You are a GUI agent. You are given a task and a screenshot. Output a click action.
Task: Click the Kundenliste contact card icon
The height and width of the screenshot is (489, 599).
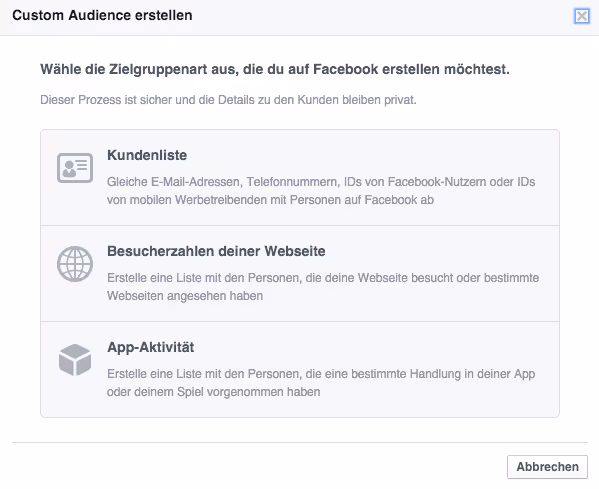pyautogui.click(x=75, y=168)
